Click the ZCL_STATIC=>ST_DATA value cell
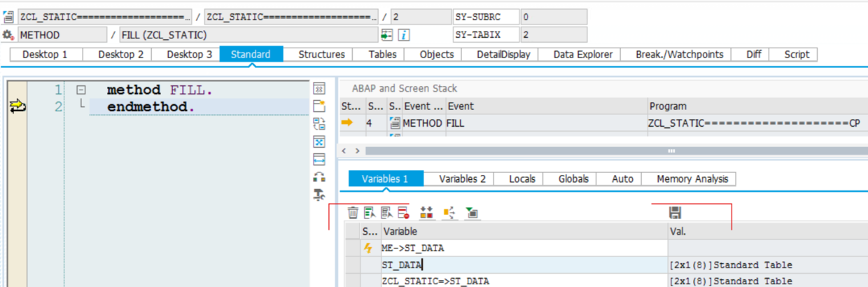Screen dimensions: 868x287 (x=768, y=281)
